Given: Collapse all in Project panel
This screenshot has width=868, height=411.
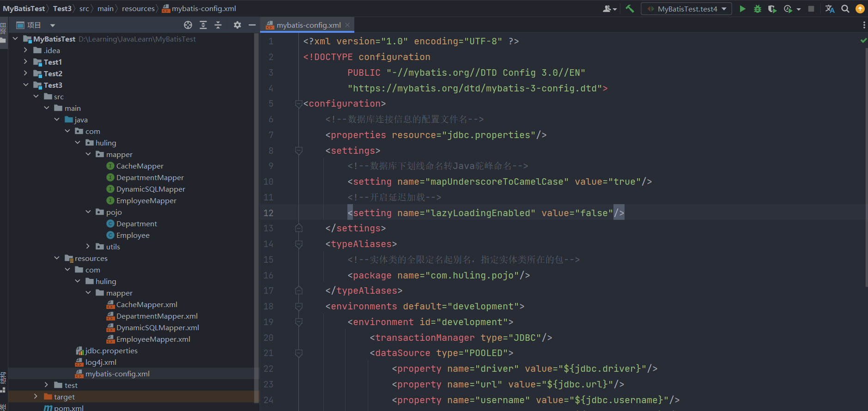Looking at the screenshot, I should (x=218, y=25).
